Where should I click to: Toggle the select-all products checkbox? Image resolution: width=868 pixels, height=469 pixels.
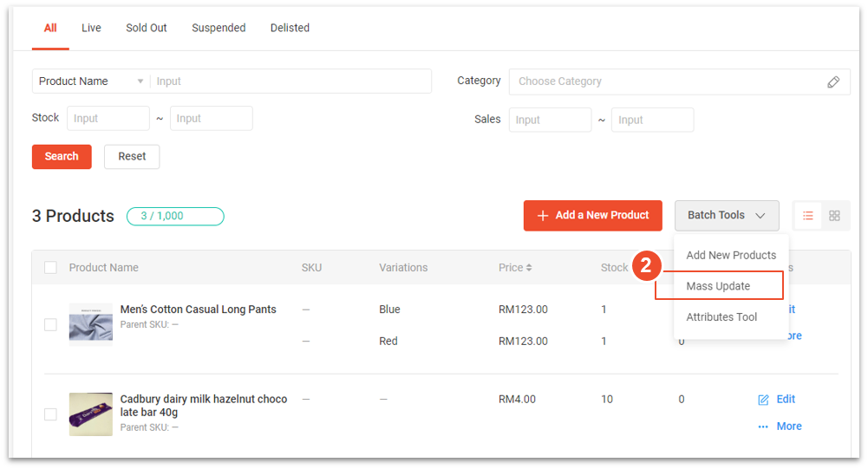pos(50,268)
